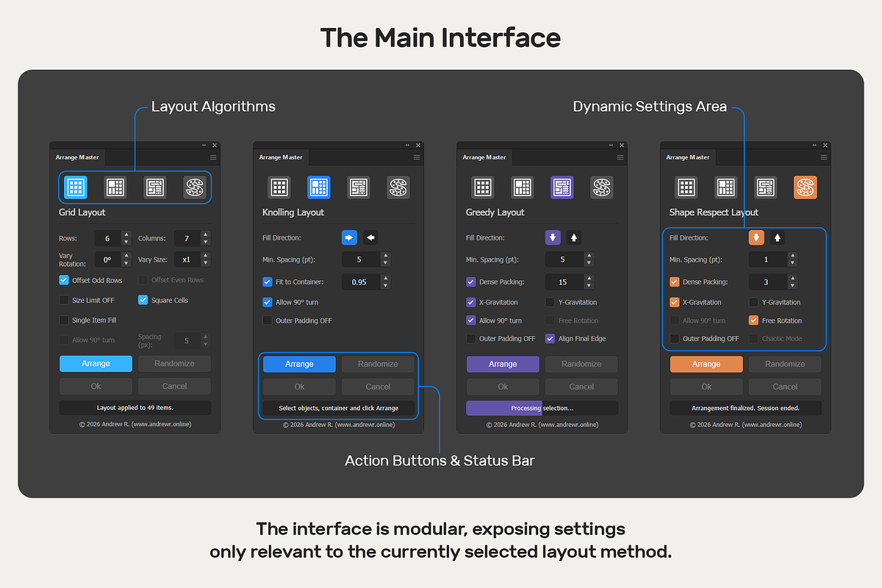
Task: Decrease Min. Spacing stepper in Shape Respect panel
Action: coord(792,263)
